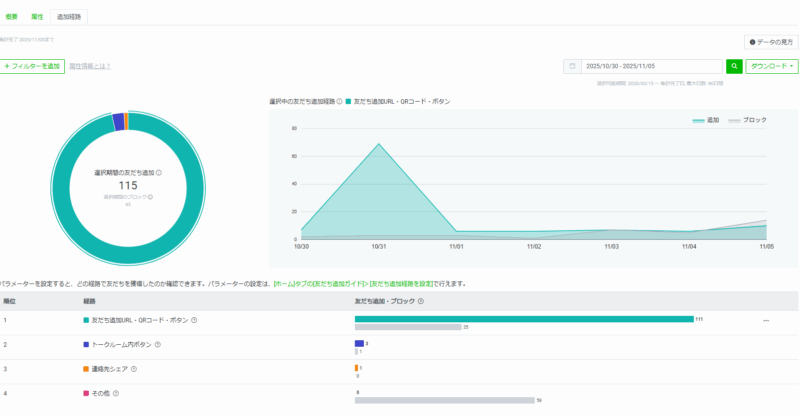Click the teal swatch for 友だち追加URL・QRコード・ボタン
This screenshot has width=800, height=417.
coord(87,320)
